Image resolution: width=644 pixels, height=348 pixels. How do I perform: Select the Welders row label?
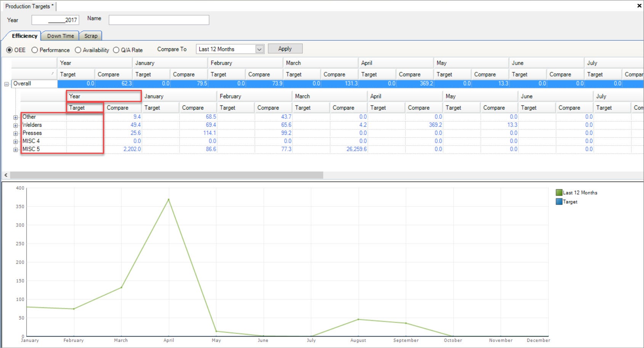pos(32,125)
